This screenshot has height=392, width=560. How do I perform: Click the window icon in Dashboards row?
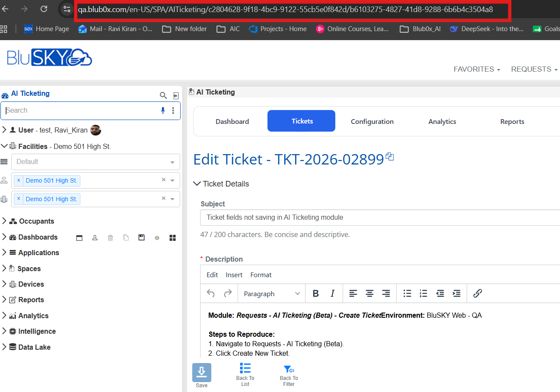click(x=80, y=238)
